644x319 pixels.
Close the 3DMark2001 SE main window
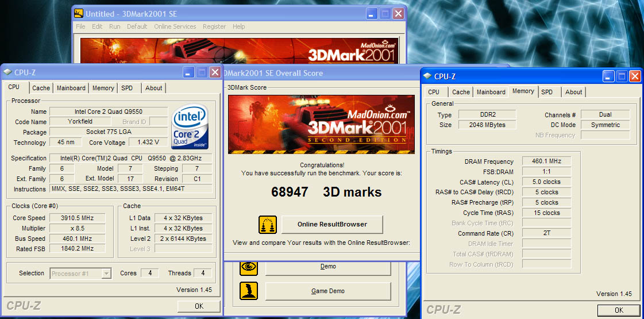click(398, 14)
